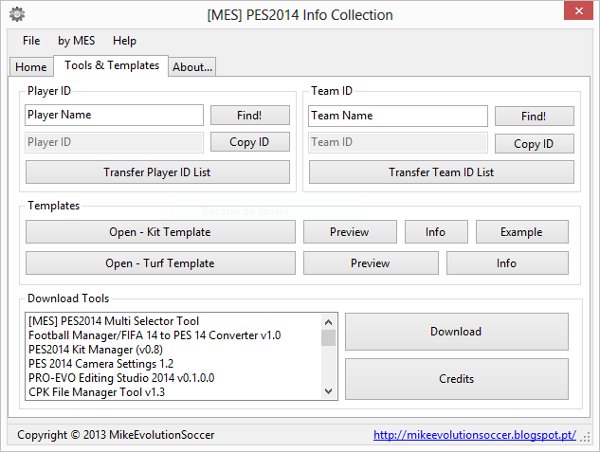The height and width of the screenshot is (452, 600).
Task: Open Transfer Team ID List
Action: [x=442, y=172]
